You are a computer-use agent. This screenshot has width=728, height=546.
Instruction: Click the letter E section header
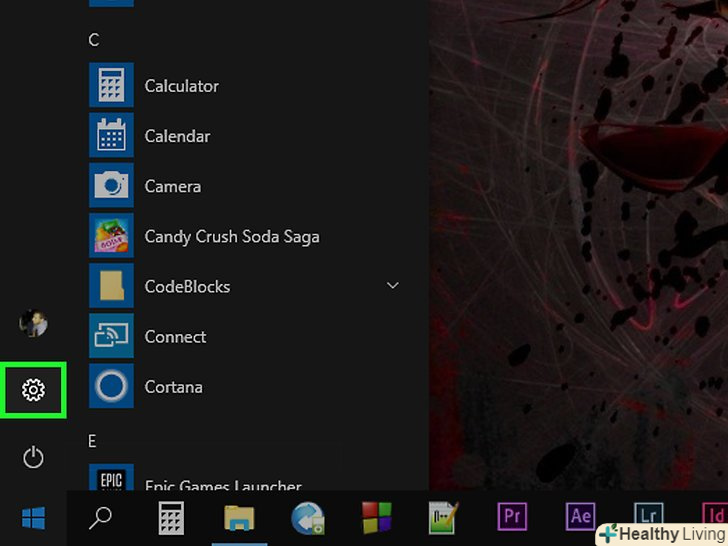(93, 440)
